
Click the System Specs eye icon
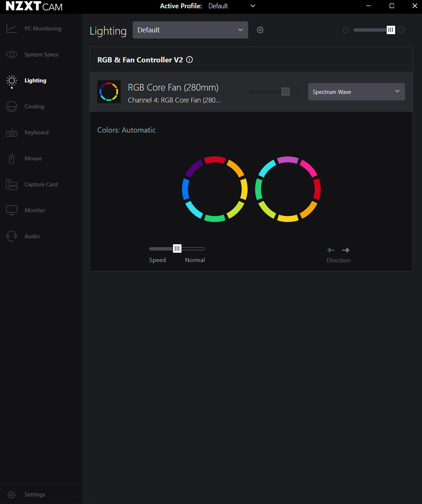(x=12, y=55)
